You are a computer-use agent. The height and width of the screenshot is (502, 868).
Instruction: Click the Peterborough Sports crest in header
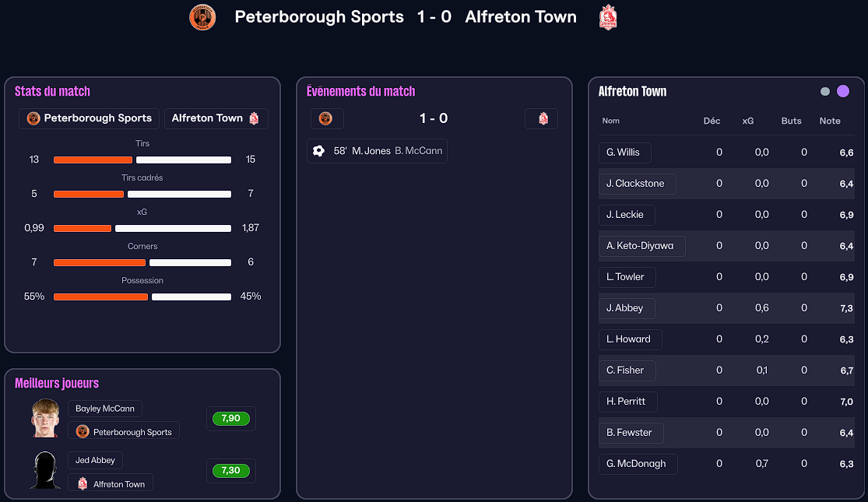pos(202,17)
